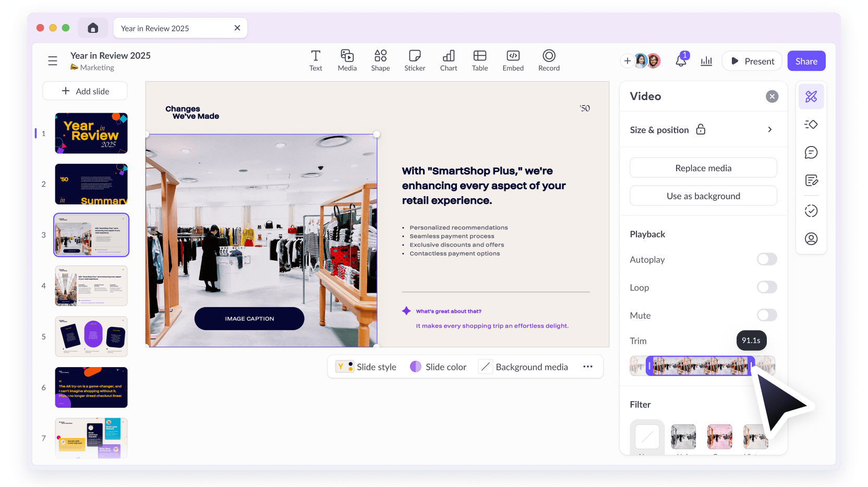
Task: Open Slide style options
Action: coord(366,367)
